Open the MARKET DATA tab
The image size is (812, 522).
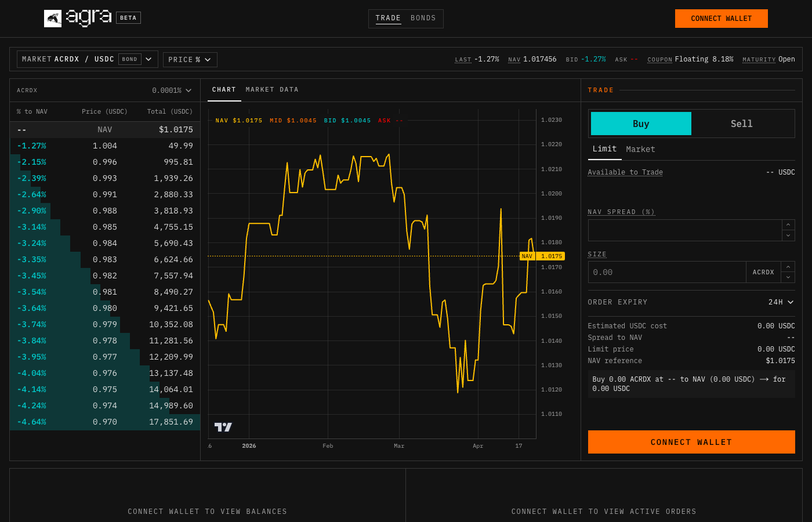[272, 89]
